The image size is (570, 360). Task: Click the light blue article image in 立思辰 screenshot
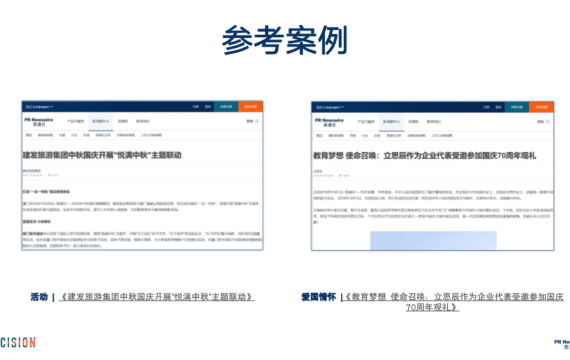pyautogui.click(x=433, y=240)
